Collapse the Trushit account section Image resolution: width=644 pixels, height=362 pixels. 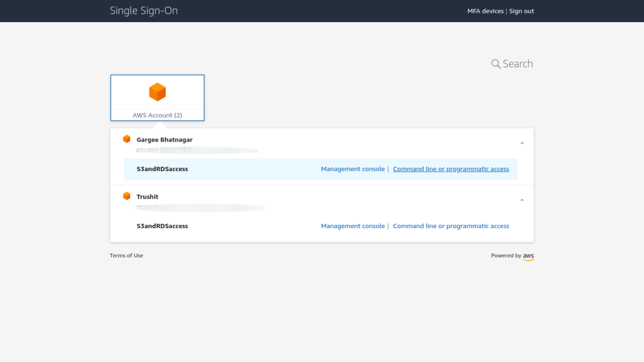[522, 200]
